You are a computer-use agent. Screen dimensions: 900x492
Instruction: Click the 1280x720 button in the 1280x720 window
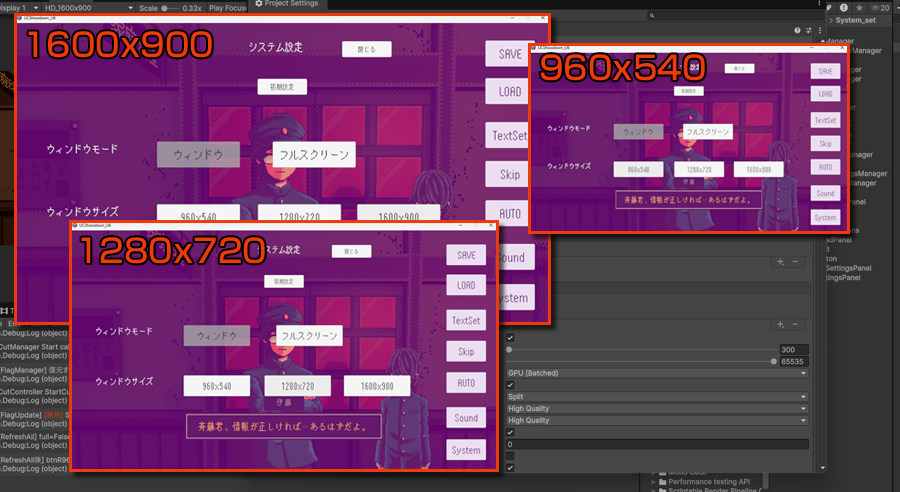(308, 386)
